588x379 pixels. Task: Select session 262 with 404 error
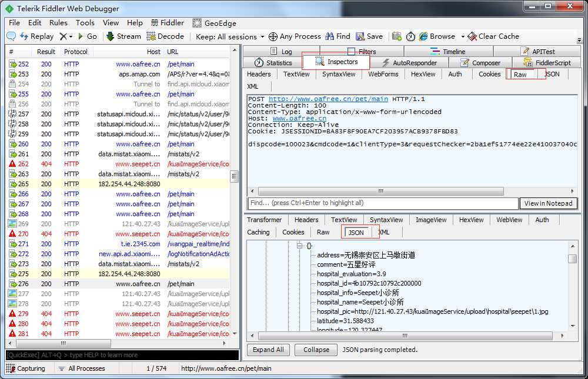119,164
